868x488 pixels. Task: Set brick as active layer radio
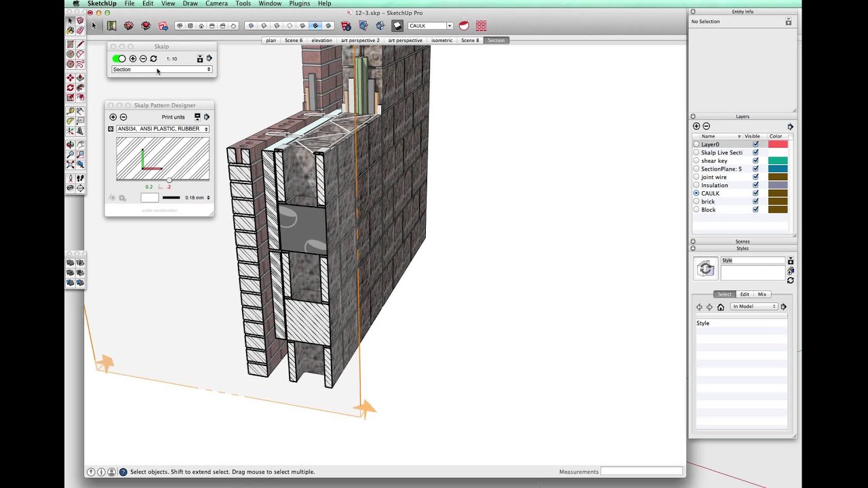coord(696,201)
